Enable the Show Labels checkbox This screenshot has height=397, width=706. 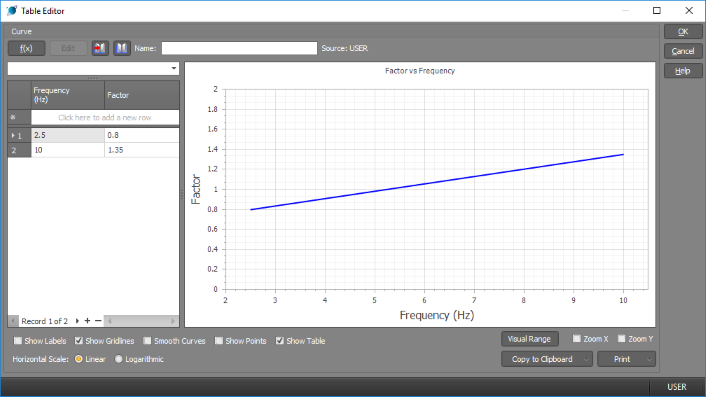(x=18, y=341)
